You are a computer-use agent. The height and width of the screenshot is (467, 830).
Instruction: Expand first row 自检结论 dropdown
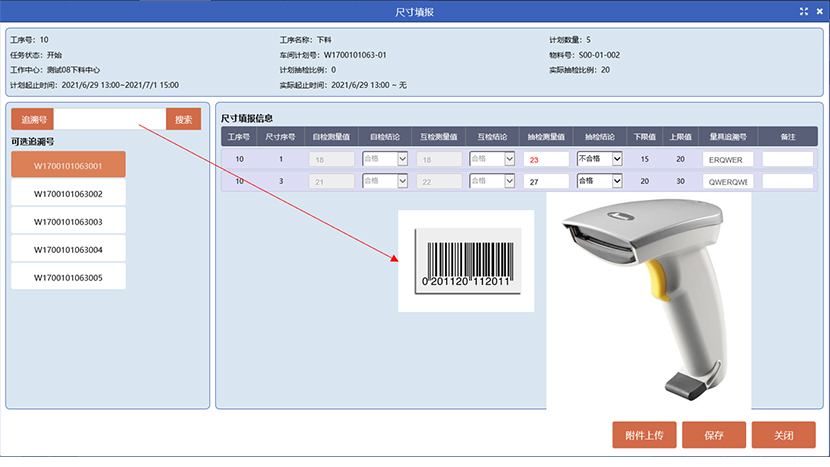(385, 158)
